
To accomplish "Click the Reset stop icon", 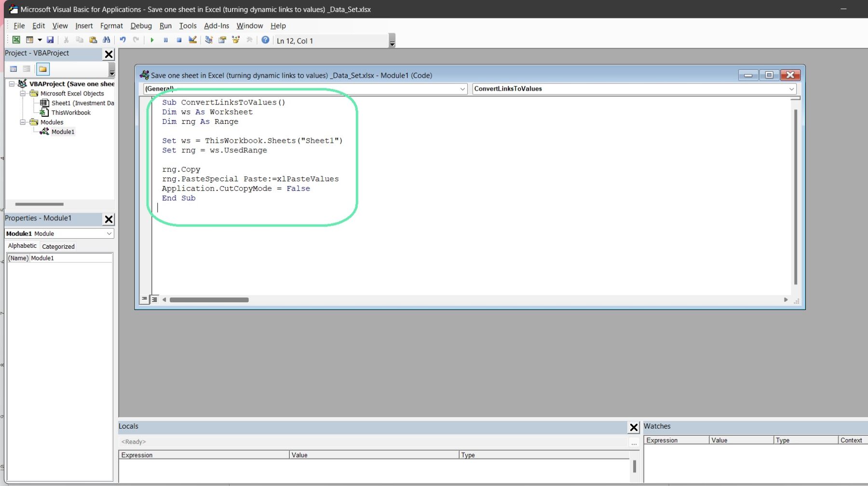I will (179, 40).
